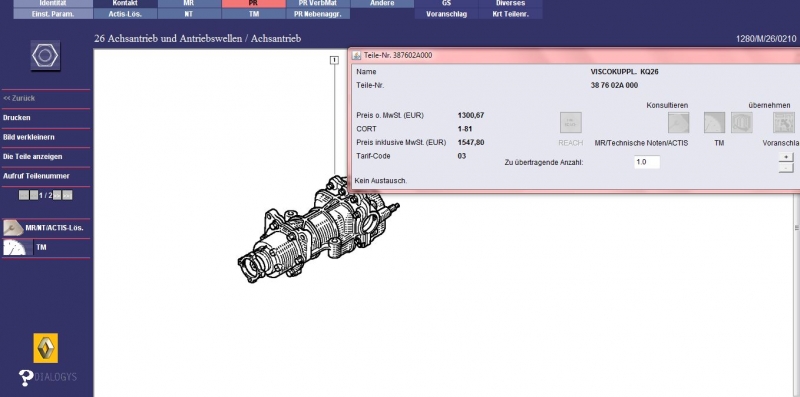
Task: Click wrench icon beside MR/NT/ACTIS-Lös.
Action: (13, 228)
